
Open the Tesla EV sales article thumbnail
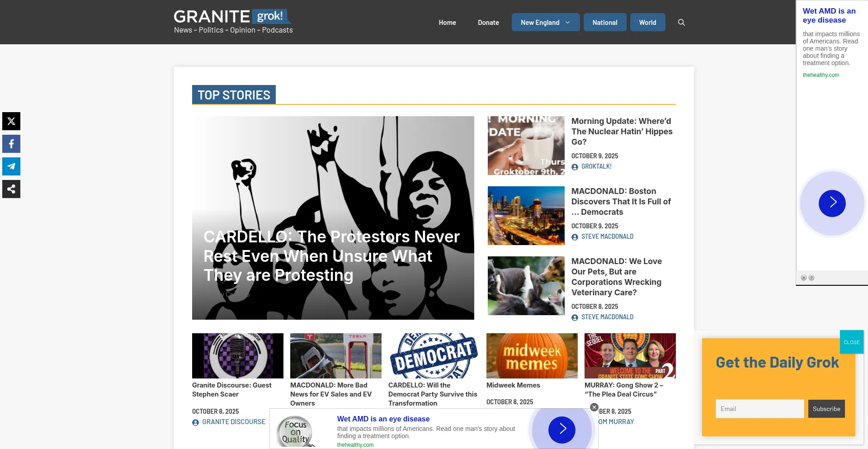pos(335,356)
